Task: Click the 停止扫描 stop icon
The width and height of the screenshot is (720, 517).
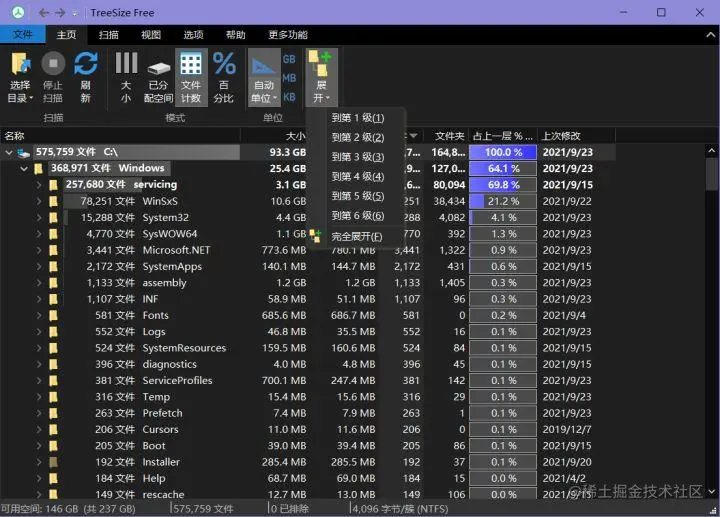Action: [53, 63]
